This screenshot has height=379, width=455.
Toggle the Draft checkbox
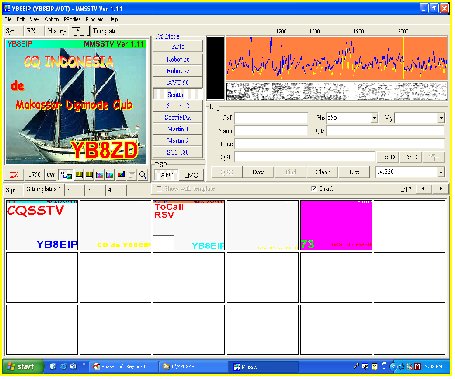[314, 189]
